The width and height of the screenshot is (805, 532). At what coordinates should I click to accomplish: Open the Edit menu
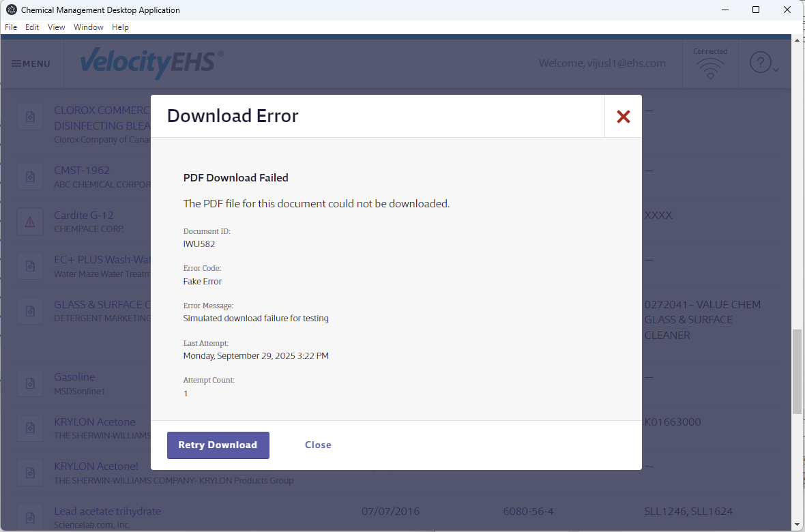click(32, 27)
